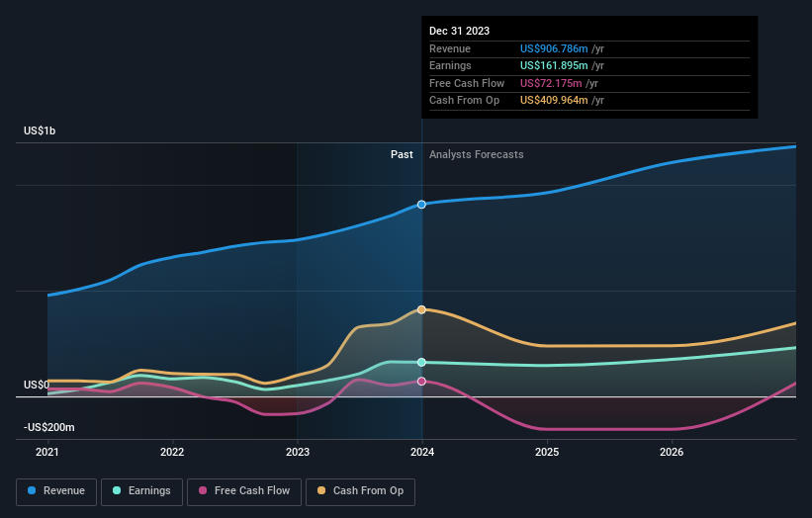Click the teal Earnings legend dot
The image size is (812, 518).
(x=117, y=490)
